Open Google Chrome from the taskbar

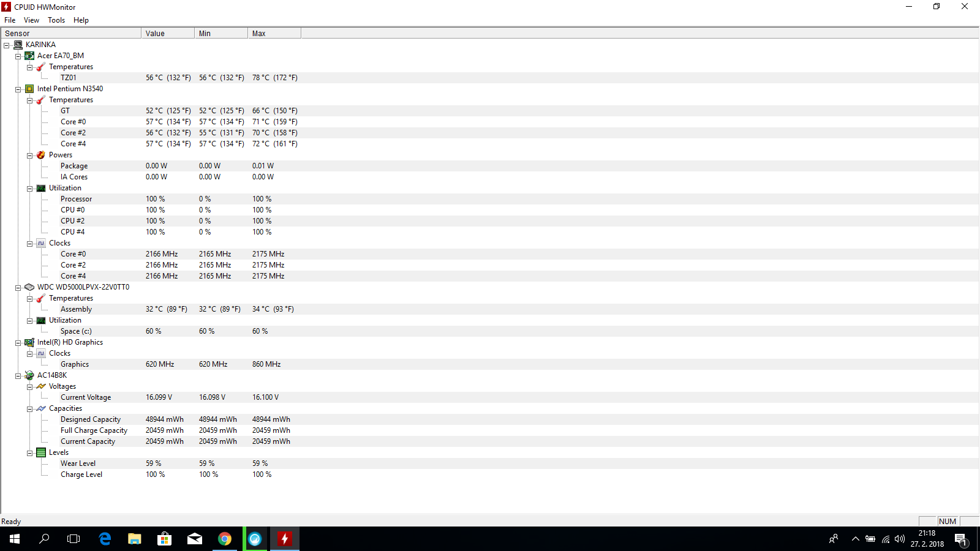coord(225,539)
